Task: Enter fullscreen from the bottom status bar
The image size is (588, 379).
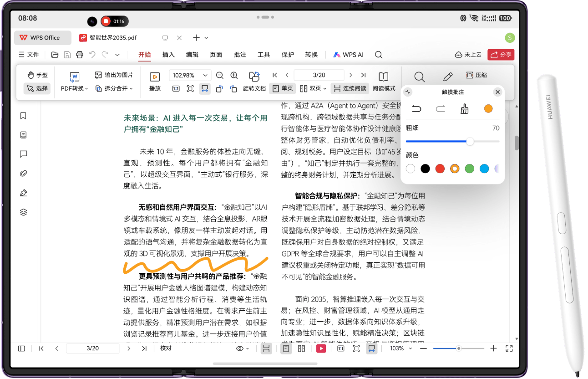Action: (509, 348)
